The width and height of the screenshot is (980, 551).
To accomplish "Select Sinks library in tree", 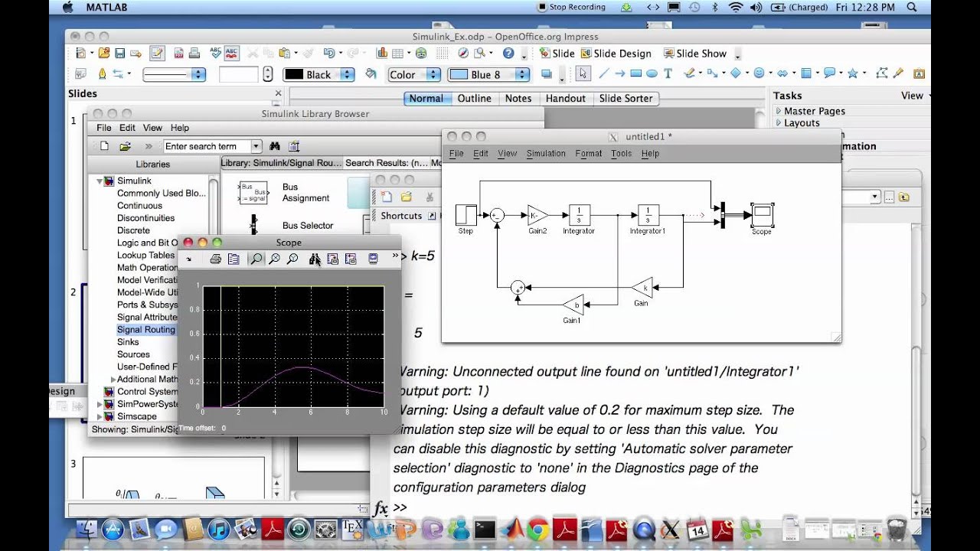I will (128, 342).
